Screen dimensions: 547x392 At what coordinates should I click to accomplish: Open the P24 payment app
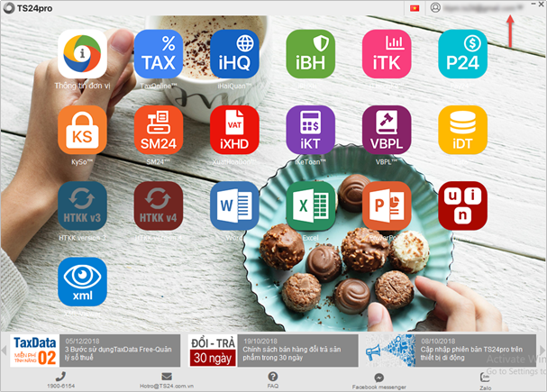click(462, 54)
